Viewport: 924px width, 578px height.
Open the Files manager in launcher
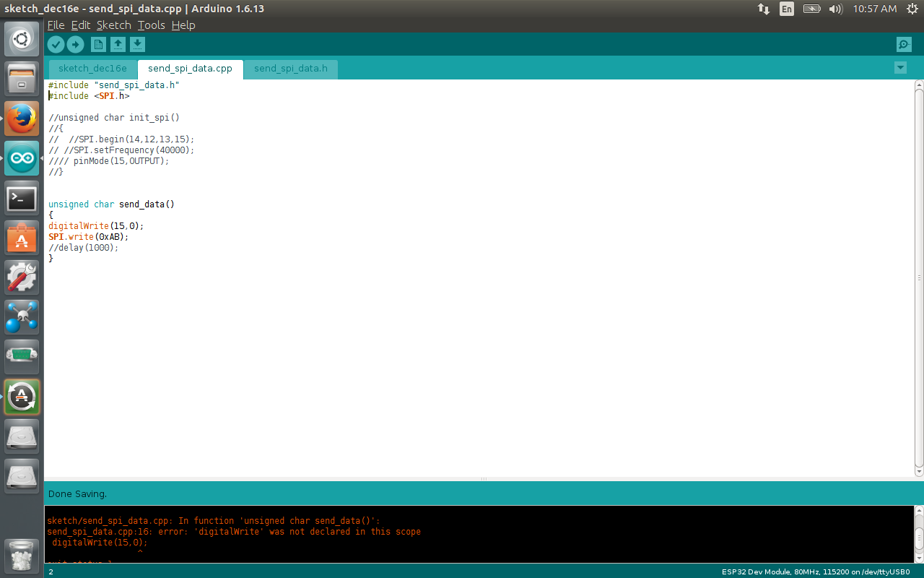pyautogui.click(x=22, y=79)
